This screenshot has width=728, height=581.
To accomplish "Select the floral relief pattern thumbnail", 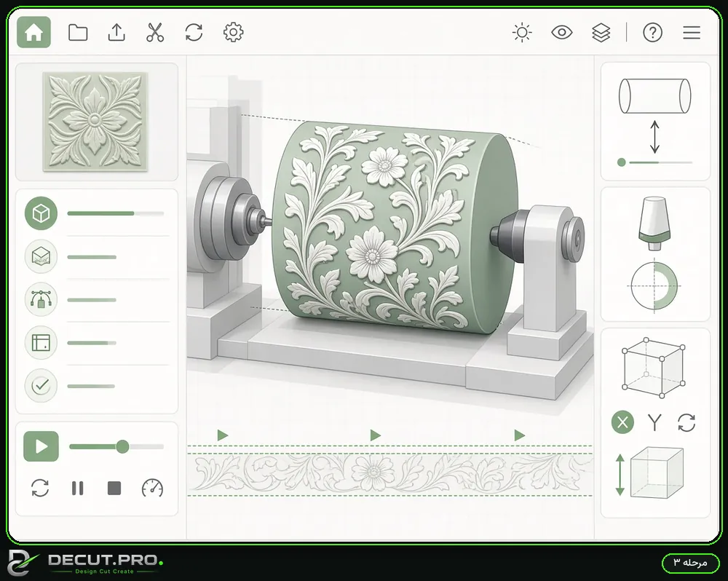I will click(x=95, y=121).
